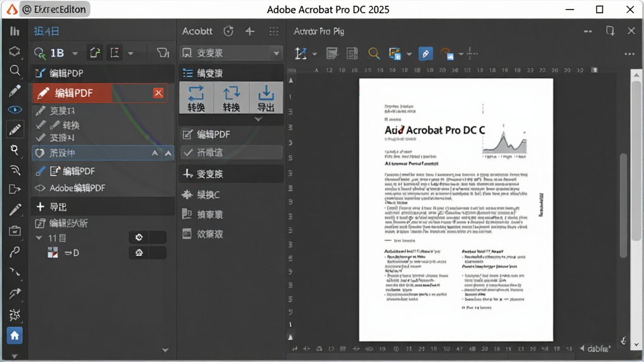
Task: Click the Acobtt tab label
Action: tap(197, 31)
